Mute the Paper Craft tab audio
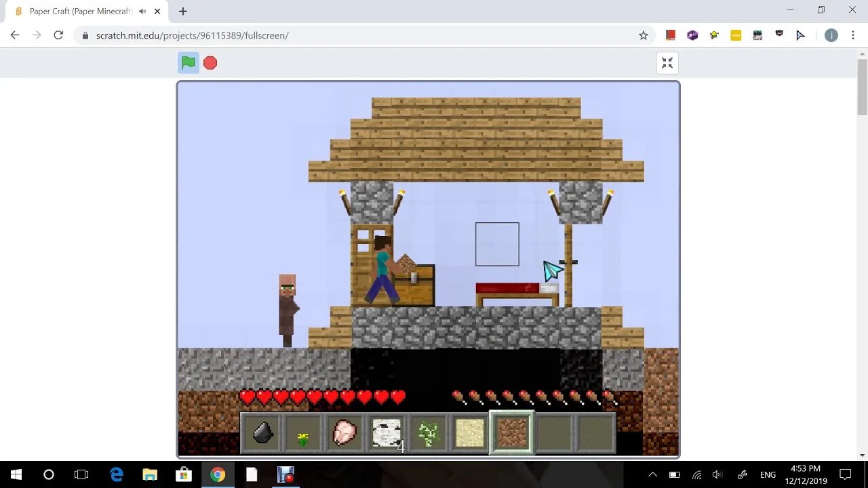868x488 pixels. [x=142, y=12]
